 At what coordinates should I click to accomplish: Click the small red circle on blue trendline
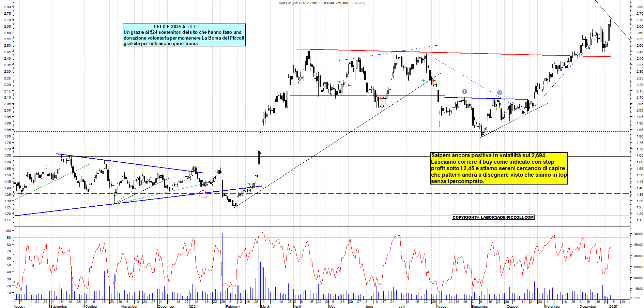click(x=203, y=194)
